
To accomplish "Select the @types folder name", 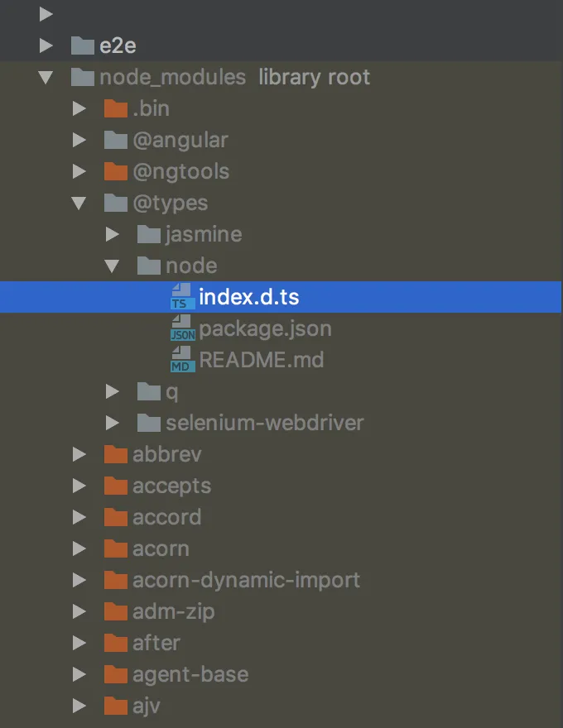I will click(x=171, y=204).
